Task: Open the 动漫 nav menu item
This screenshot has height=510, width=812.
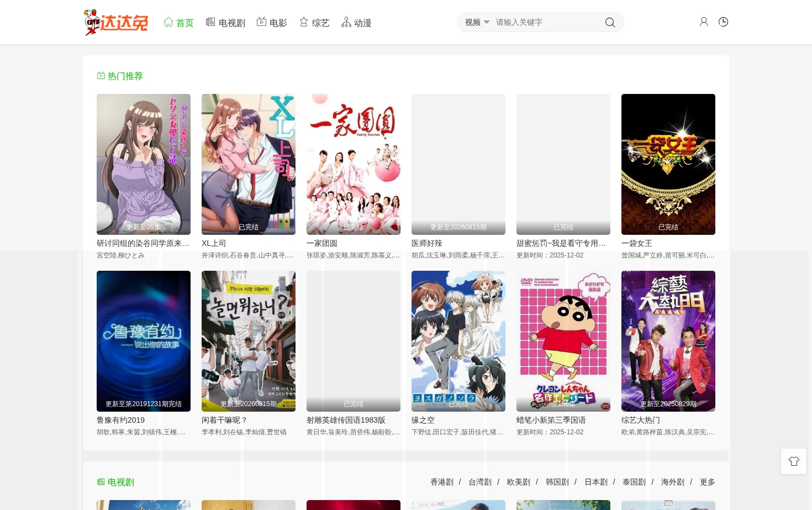Action: coord(356,23)
